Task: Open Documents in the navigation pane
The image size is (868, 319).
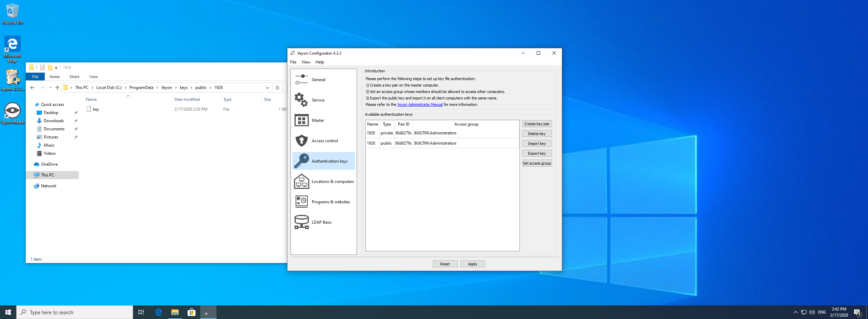Action: 54,129
